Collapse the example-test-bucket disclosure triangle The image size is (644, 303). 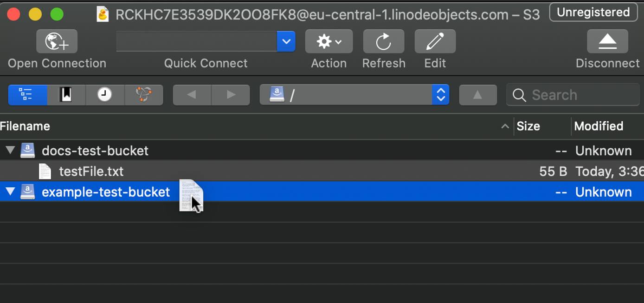tap(10, 191)
